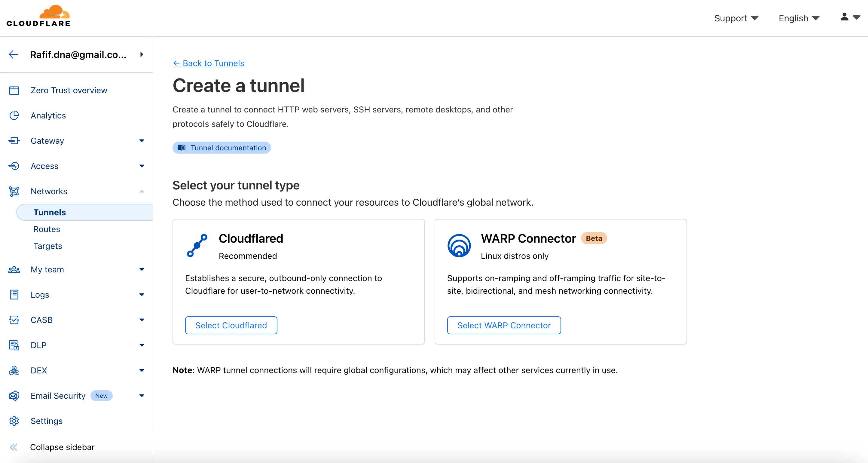Open the English language dropdown
Image resolution: width=868 pixels, height=463 pixels.
799,18
